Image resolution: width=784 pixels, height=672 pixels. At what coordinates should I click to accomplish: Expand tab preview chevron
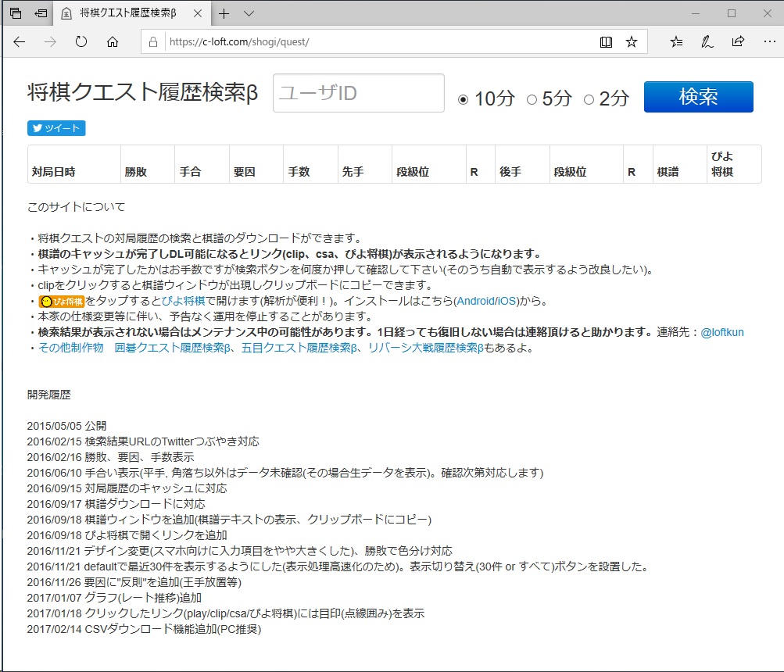pyautogui.click(x=249, y=13)
